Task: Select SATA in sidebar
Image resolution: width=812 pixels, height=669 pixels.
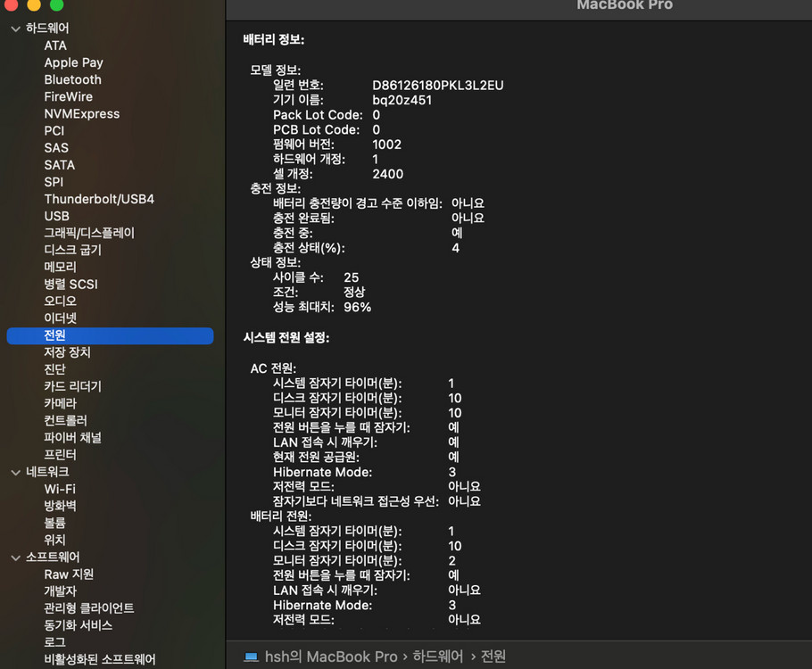Action: click(x=59, y=165)
